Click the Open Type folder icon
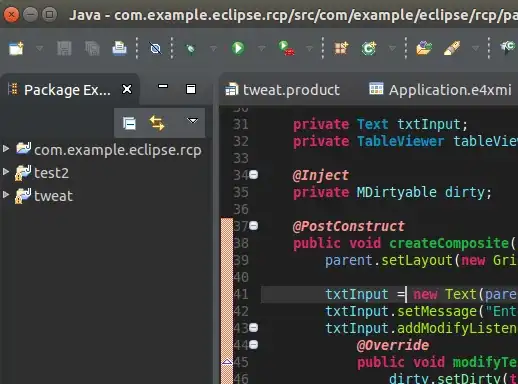The width and height of the screenshot is (518, 384). pyautogui.click(x=424, y=48)
